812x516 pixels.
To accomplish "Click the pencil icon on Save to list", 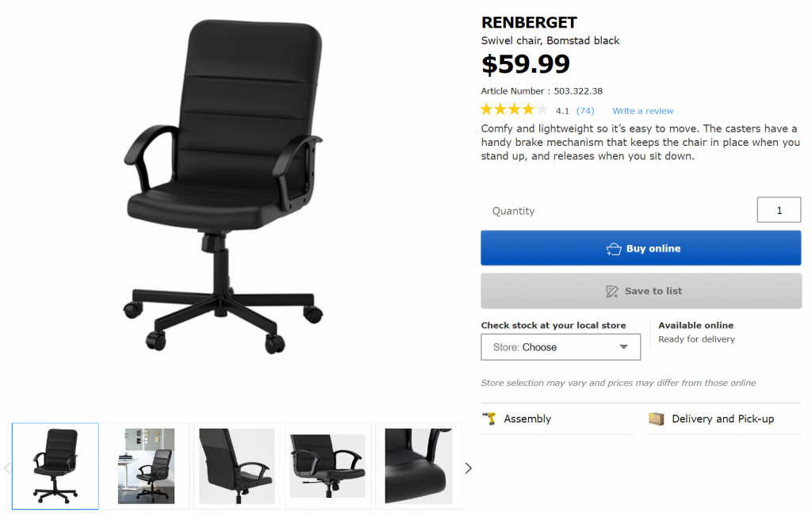I will tap(612, 292).
